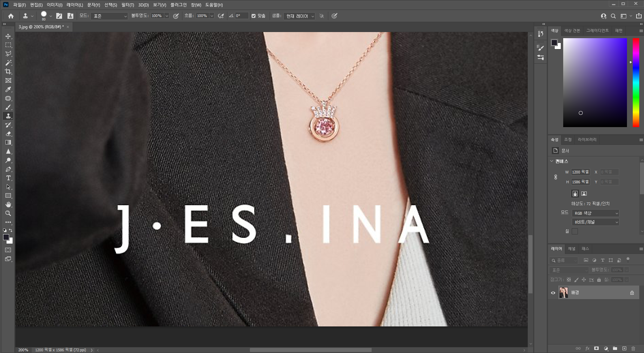Click the canvas width W input field

(x=581, y=172)
